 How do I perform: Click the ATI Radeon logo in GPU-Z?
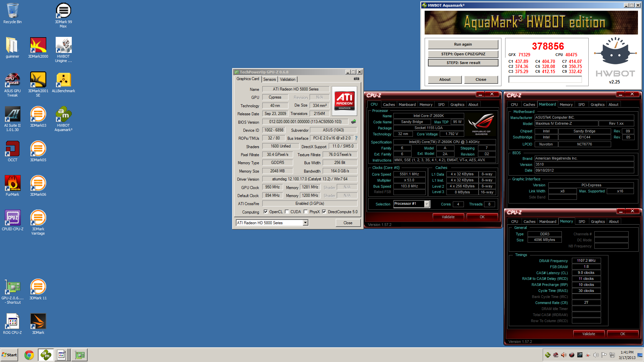tap(344, 101)
